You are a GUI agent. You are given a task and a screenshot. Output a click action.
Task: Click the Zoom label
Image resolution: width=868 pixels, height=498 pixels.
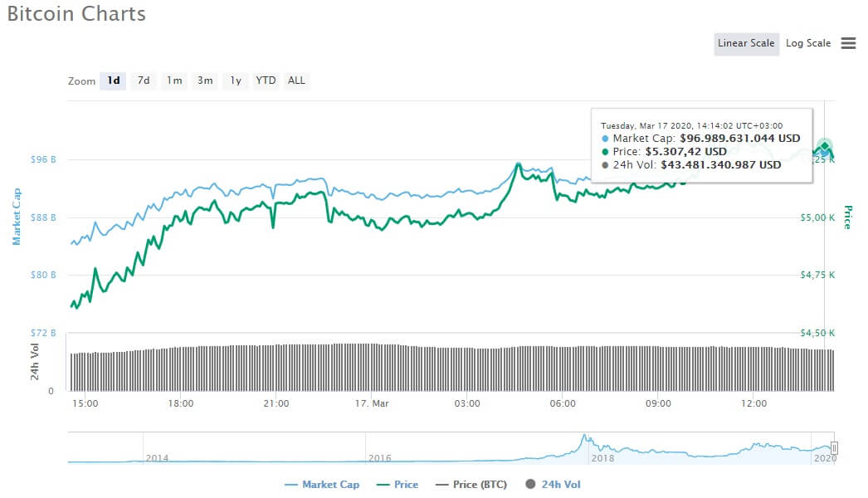[x=82, y=81]
